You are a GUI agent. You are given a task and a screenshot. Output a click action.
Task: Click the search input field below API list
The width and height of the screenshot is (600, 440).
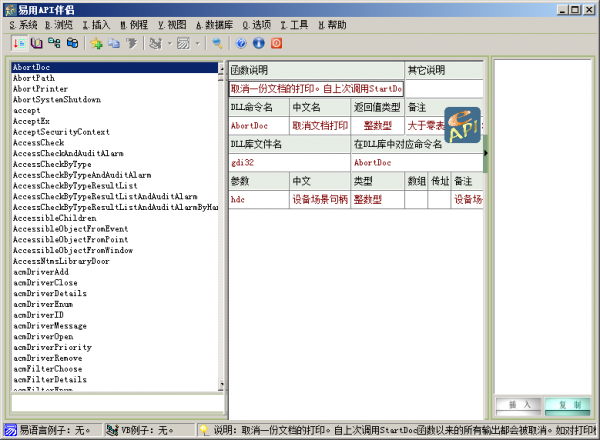tap(113, 403)
